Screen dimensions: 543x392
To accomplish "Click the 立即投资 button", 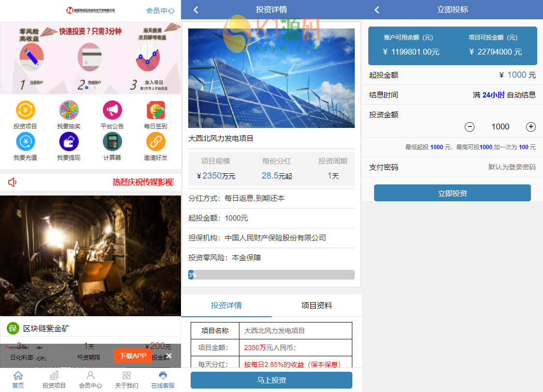I will pos(452,193).
